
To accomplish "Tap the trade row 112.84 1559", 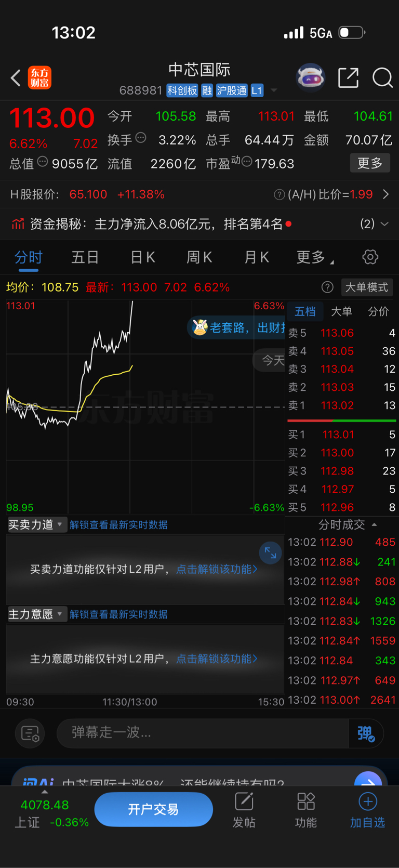I will pyautogui.click(x=341, y=641).
